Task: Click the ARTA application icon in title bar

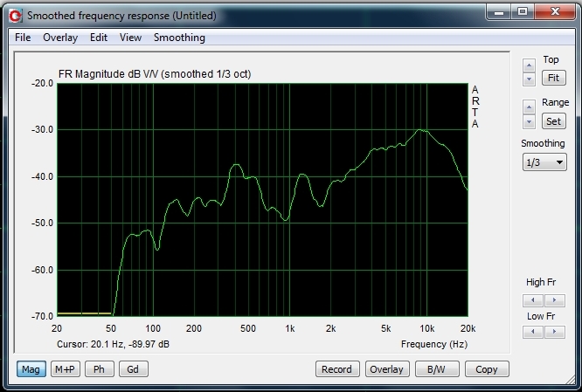Action: [16, 16]
